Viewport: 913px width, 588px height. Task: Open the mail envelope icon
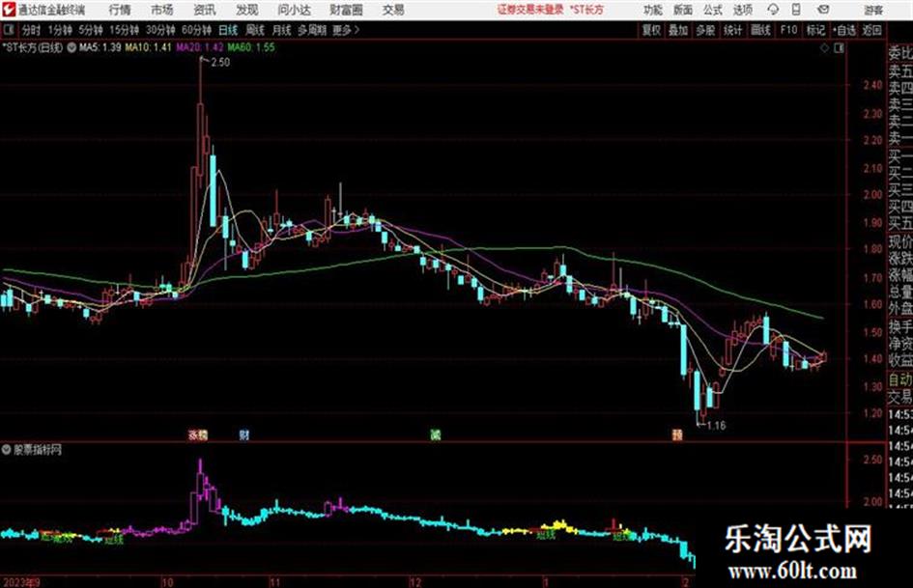click(823, 10)
